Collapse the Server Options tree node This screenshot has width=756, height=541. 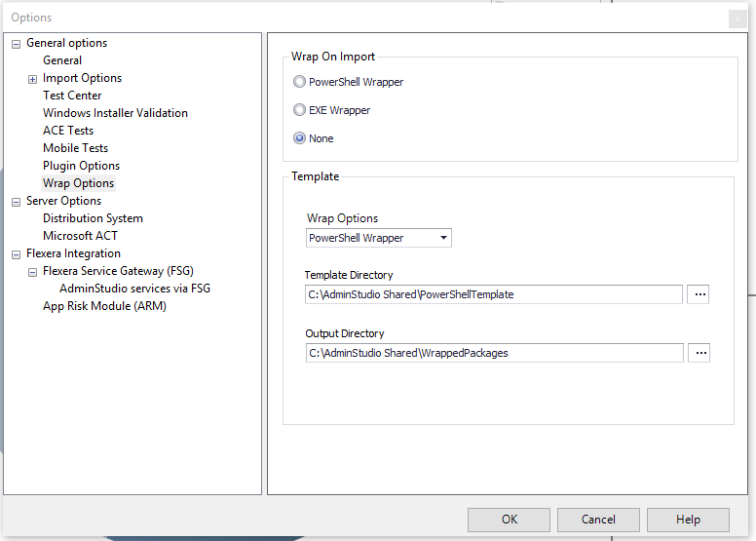pos(16,202)
